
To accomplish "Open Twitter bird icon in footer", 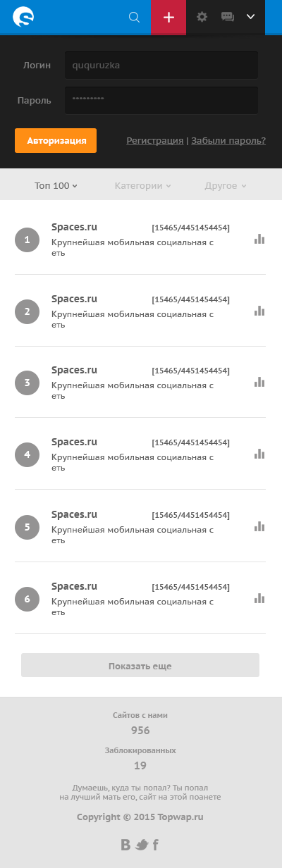I will click(x=142, y=845).
